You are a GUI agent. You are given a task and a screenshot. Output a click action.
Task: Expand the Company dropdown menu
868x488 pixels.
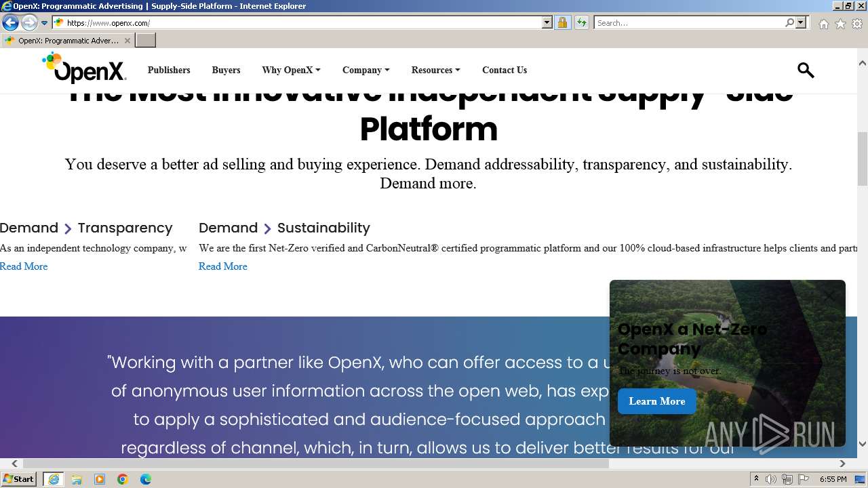point(366,70)
